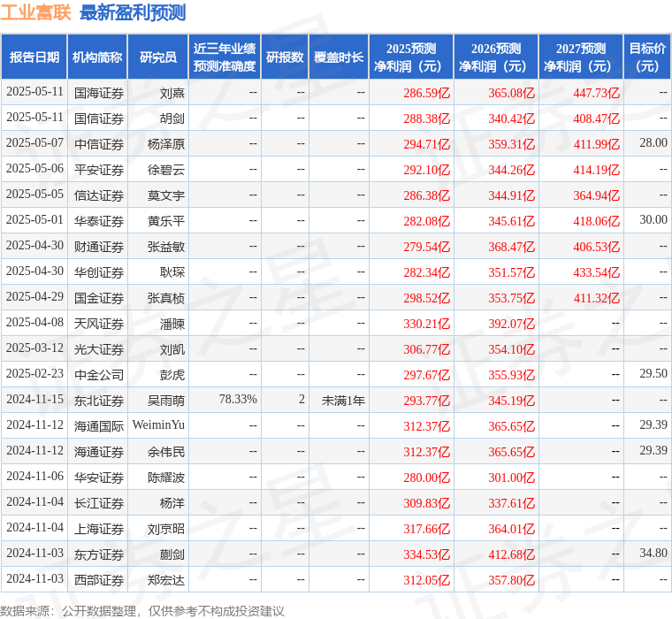
Task: Select the 东北证券 row institution name
Action: click(x=99, y=401)
